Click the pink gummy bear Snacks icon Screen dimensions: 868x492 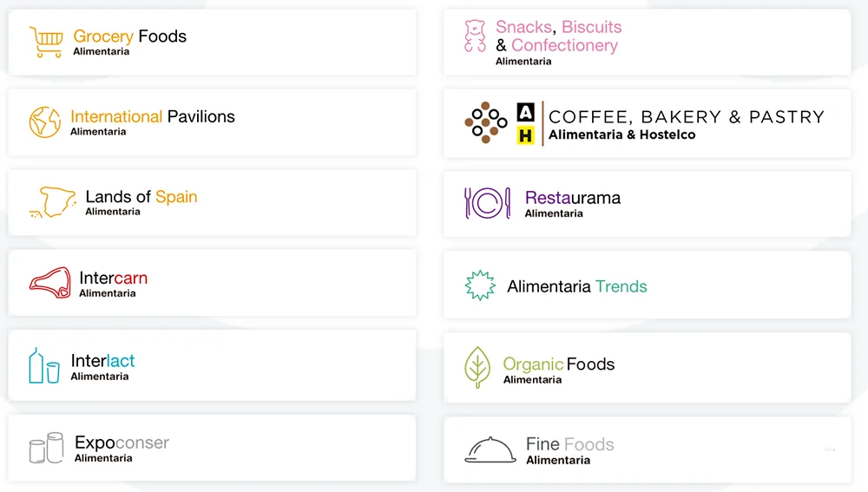tap(475, 36)
